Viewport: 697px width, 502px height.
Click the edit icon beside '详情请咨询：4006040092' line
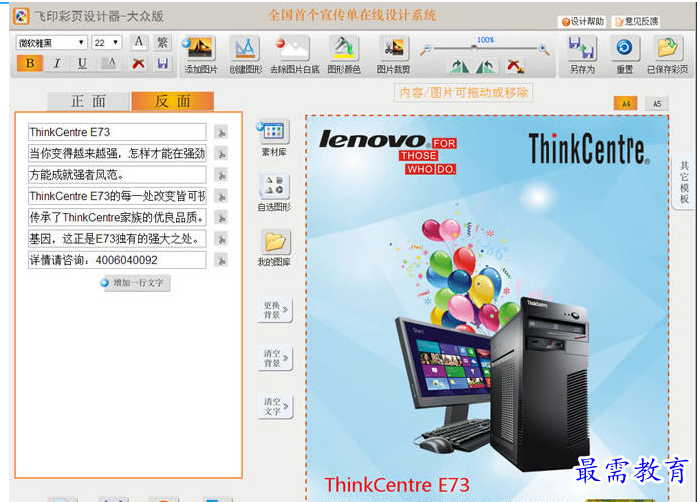[x=221, y=260]
